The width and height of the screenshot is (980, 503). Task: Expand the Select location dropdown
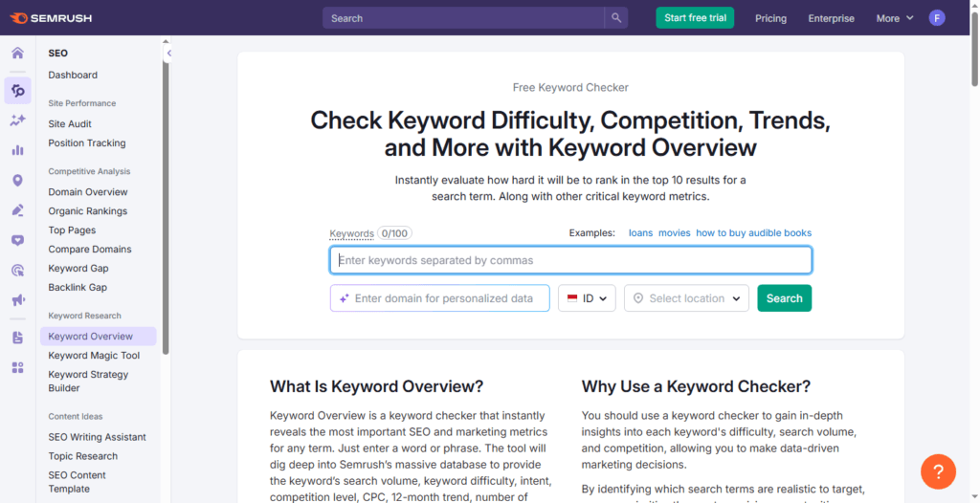point(686,298)
